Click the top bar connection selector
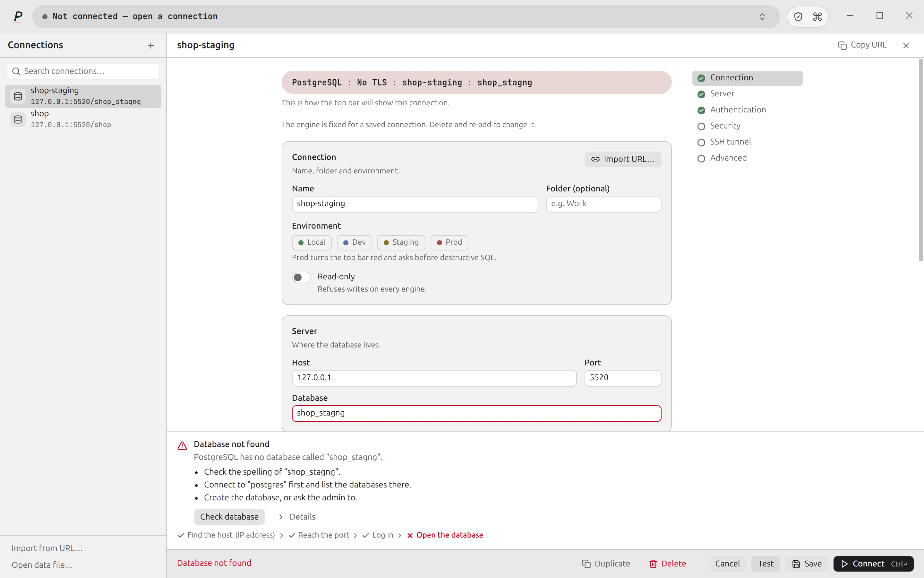This screenshot has height=578, width=924. (406, 16)
